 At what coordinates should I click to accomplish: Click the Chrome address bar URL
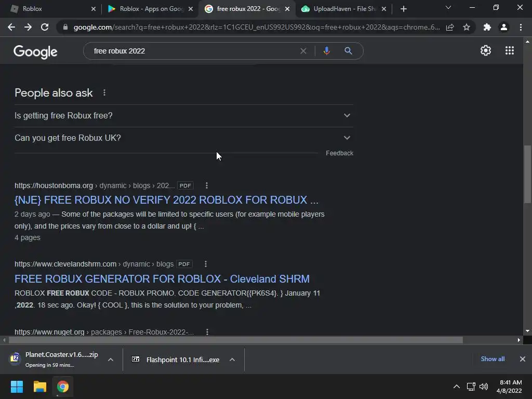coord(257,27)
